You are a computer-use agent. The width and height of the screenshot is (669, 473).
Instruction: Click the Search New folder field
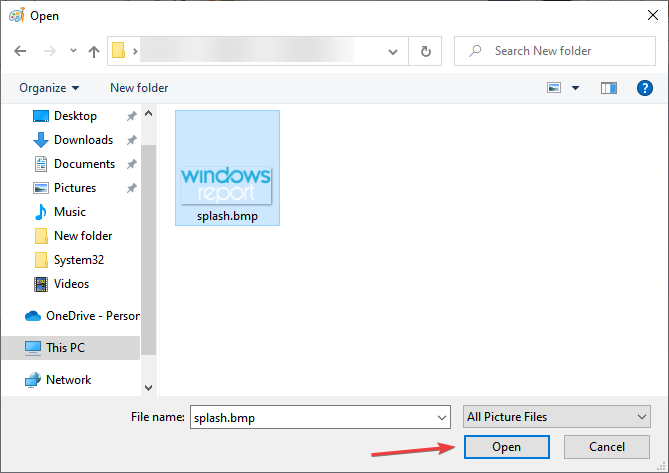coord(555,51)
